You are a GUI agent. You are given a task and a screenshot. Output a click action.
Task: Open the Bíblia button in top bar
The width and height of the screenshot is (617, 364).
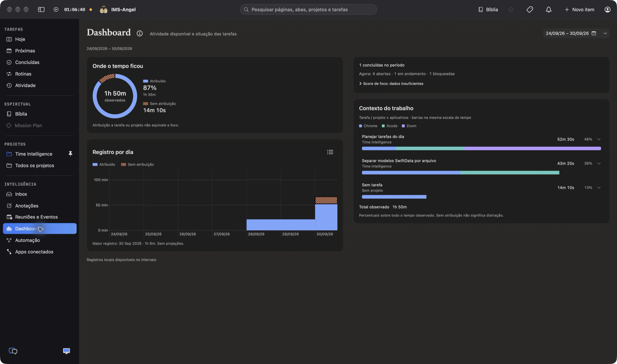(488, 10)
